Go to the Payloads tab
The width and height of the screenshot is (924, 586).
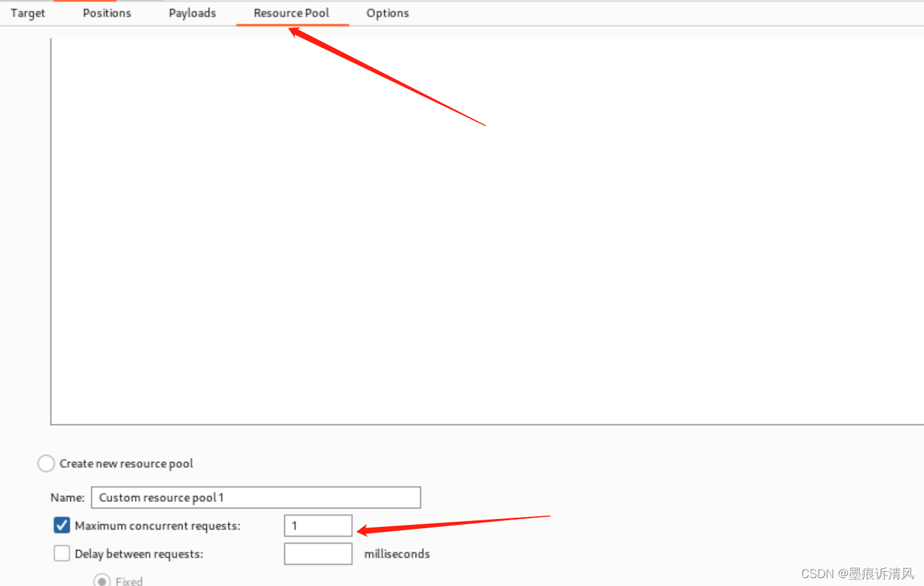tap(192, 12)
